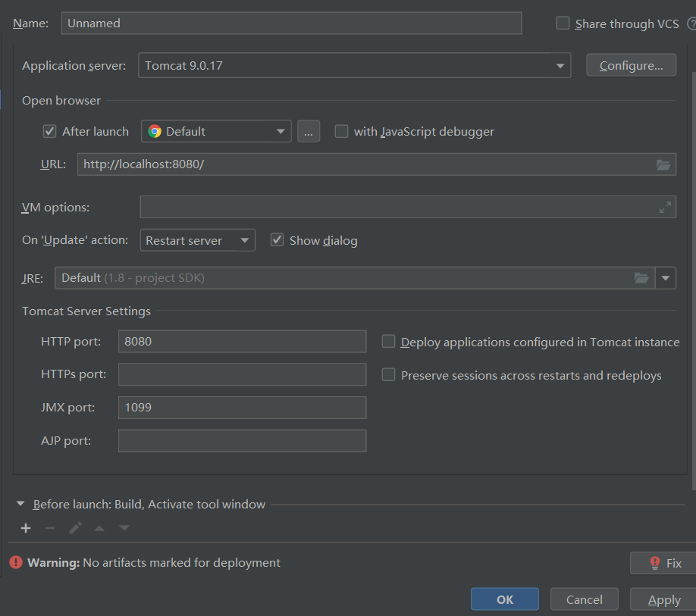
Task: Collapse the Before launch section
Action: pos(20,505)
